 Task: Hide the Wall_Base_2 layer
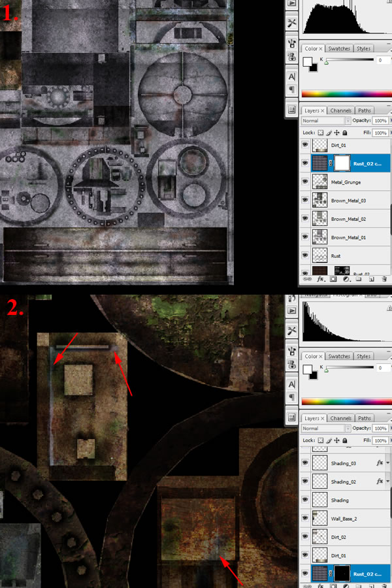click(x=305, y=518)
